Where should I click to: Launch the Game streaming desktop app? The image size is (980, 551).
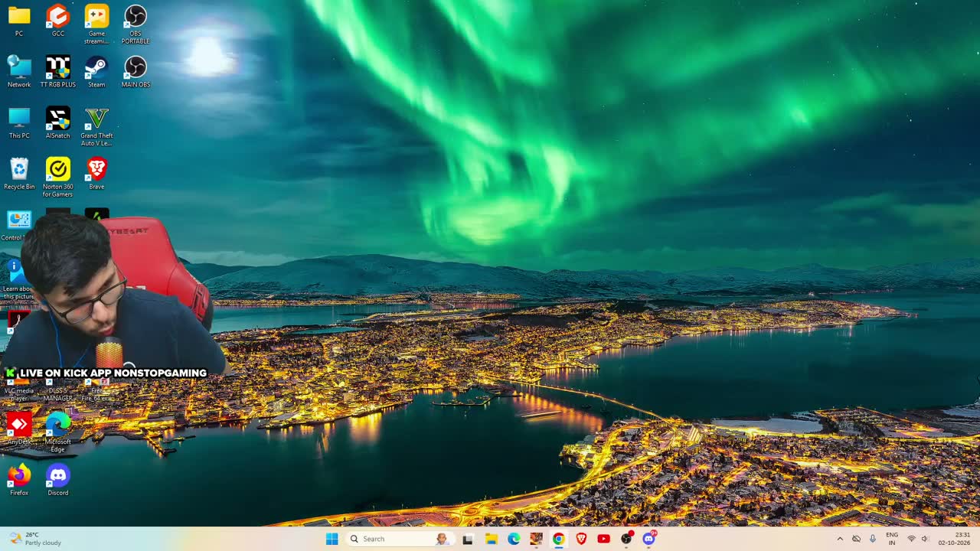(x=96, y=24)
